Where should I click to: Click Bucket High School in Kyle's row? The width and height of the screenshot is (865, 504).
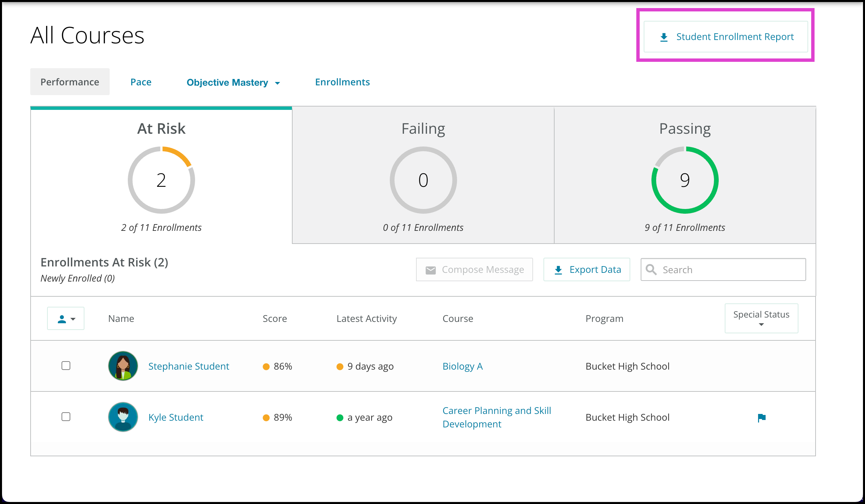(x=628, y=417)
